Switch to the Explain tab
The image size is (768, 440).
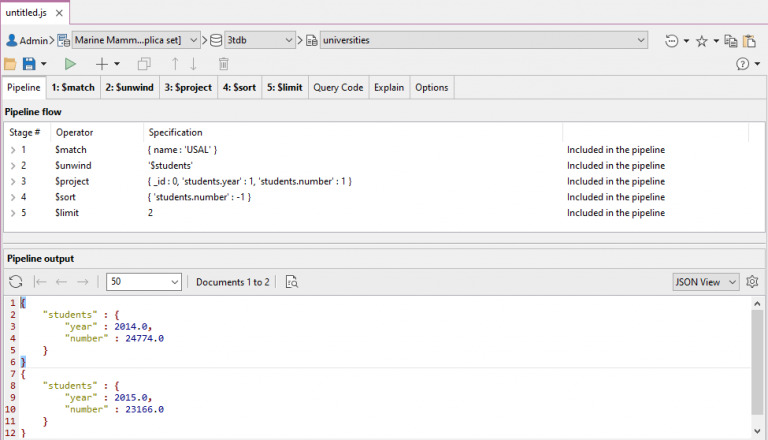pos(389,87)
